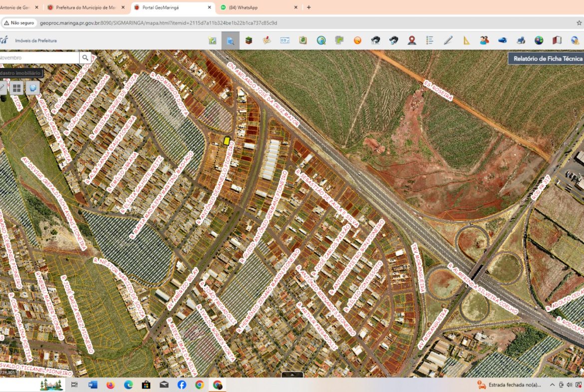This screenshot has height=392, width=584.
Task: Open the red book icon
Action: point(557,40)
